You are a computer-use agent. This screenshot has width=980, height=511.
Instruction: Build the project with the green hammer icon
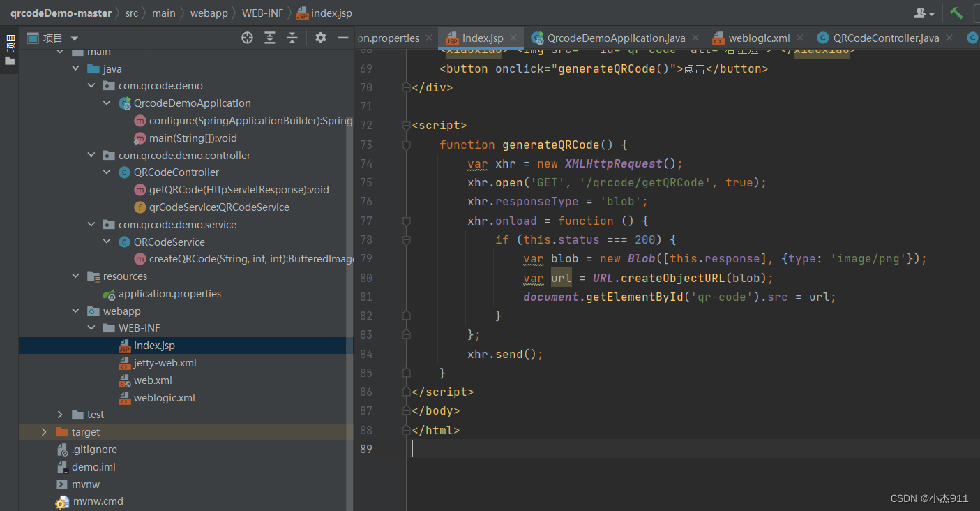point(956,13)
